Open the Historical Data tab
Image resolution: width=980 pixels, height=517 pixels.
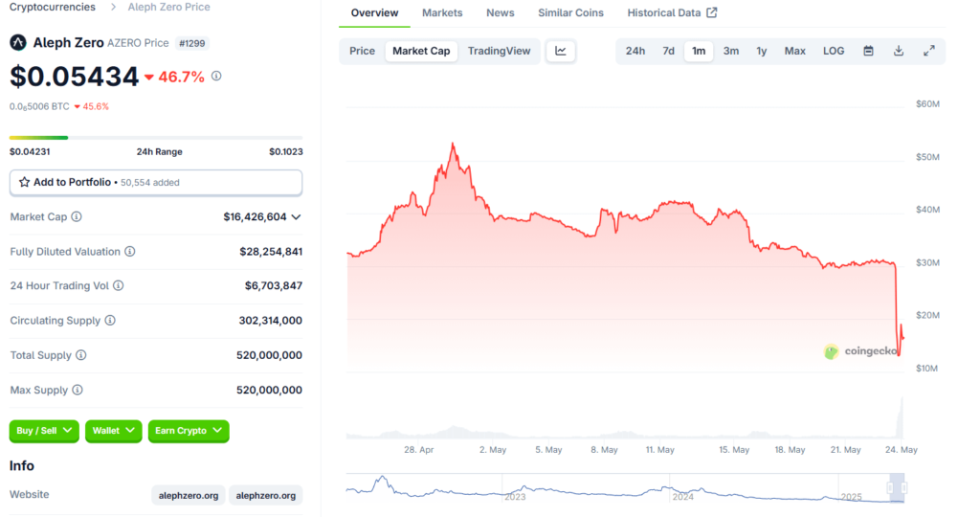tap(672, 12)
